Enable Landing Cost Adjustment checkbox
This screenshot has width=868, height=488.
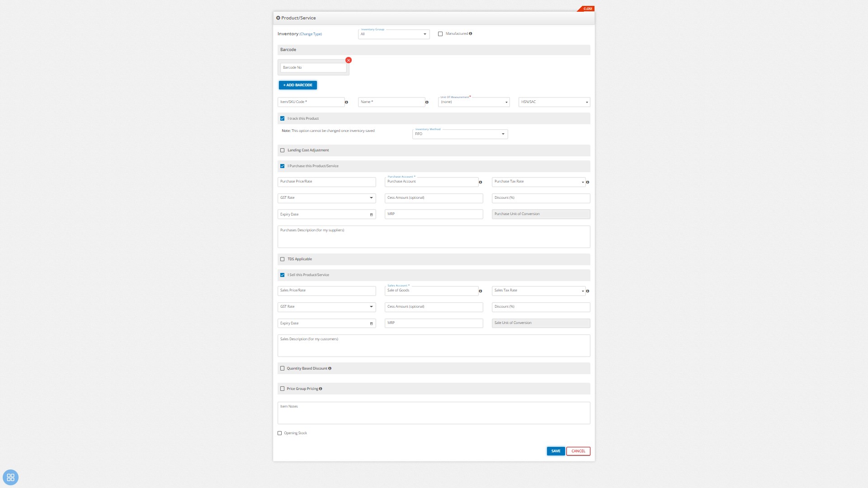[x=283, y=150]
